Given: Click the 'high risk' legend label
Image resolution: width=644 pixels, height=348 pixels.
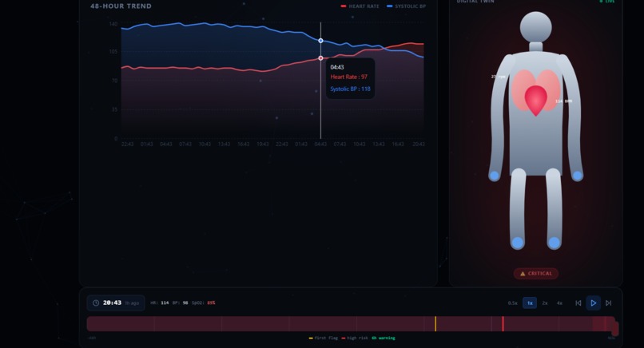Looking at the screenshot, I should [355, 338].
